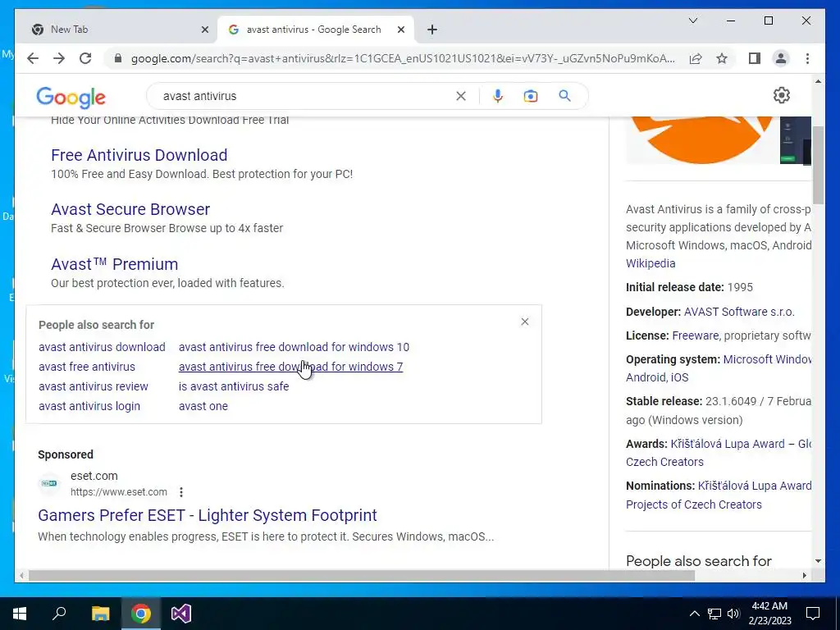This screenshot has width=840, height=630.
Task: Go to Google home via the logo
Action: (x=71, y=98)
